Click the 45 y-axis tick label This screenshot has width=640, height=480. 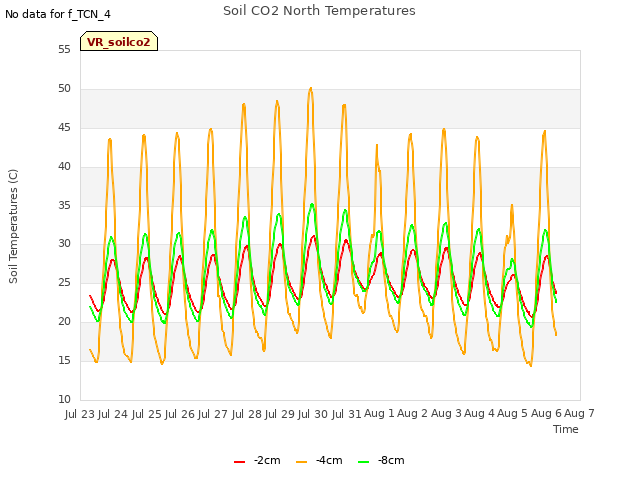64,128
